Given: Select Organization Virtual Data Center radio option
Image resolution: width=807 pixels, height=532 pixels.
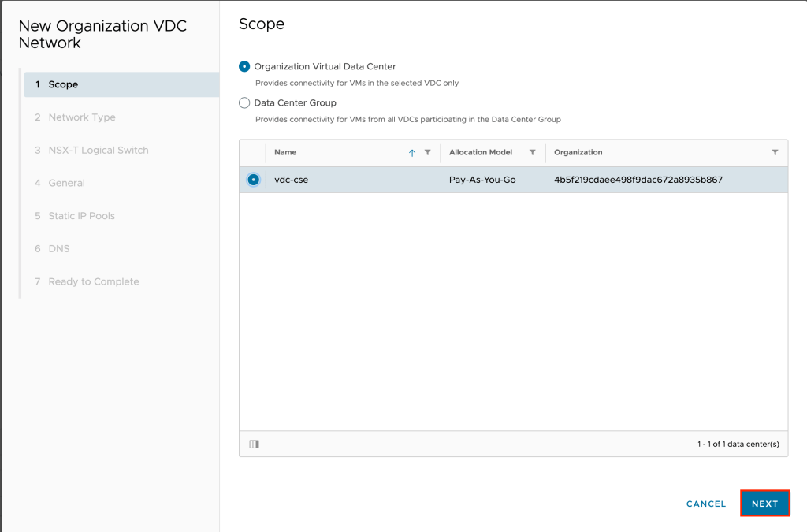Looking at the screenshot, I should click(x=244, y=67).
